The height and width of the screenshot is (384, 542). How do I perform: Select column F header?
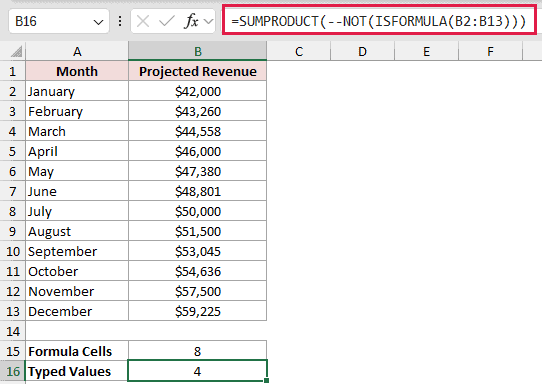click(x=490, y=51)
